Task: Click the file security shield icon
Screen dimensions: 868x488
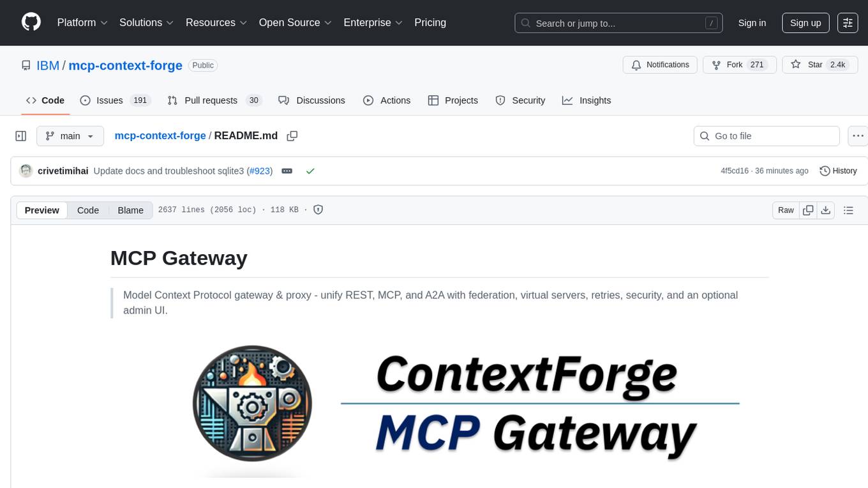Action: click(318, 210)
